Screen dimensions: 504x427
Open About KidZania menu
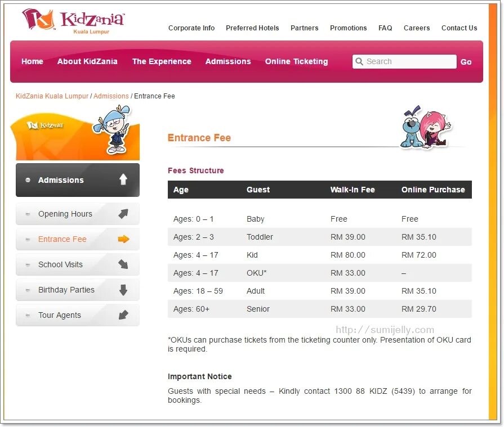[x=87, y=61]
